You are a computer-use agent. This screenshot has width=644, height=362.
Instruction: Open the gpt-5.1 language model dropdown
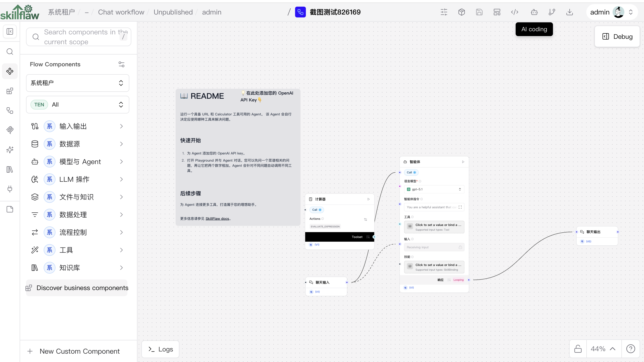(x=434, y=189)
